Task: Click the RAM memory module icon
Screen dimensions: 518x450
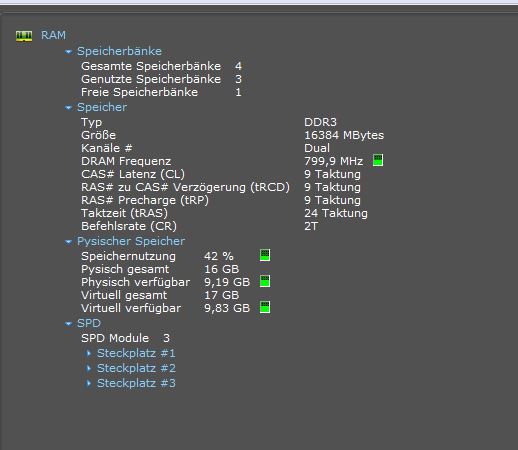Action: point(24,36)
